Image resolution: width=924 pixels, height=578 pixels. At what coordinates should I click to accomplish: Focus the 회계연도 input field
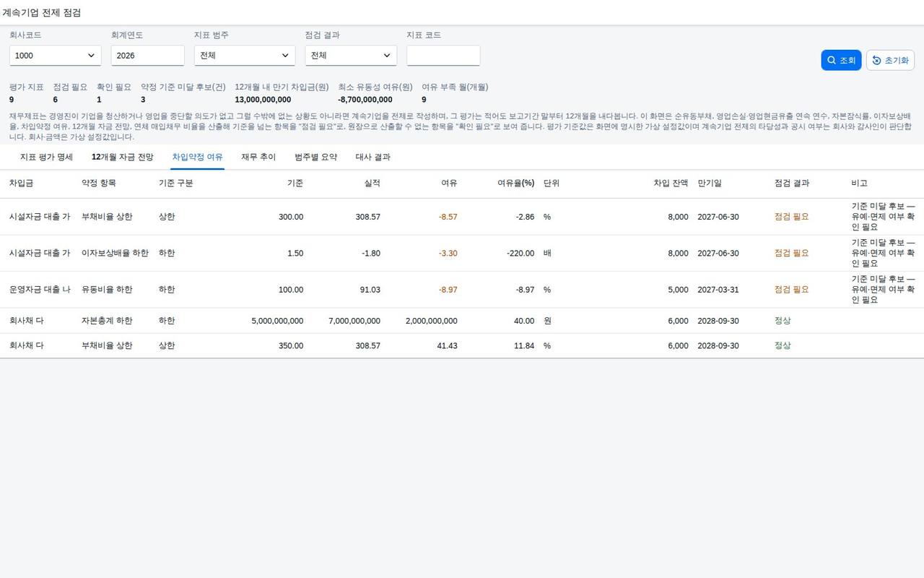pyautogui.click(x=148, y=56)
